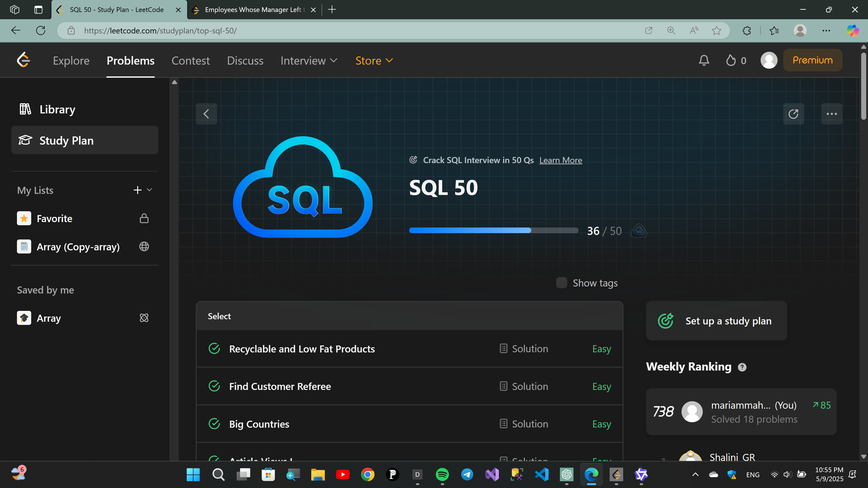Open the Contest nav item
Viewport: 868px width, 488px height.
tap(190, 61)
